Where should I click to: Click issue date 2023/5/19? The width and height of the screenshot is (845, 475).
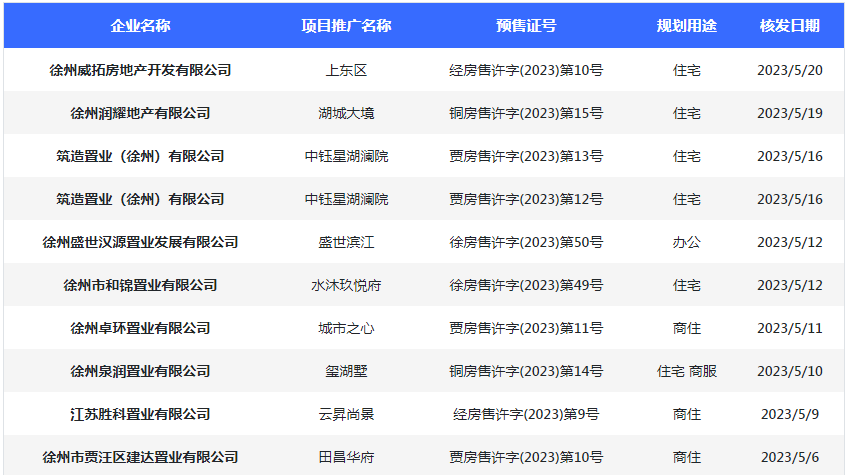[789, 113]
